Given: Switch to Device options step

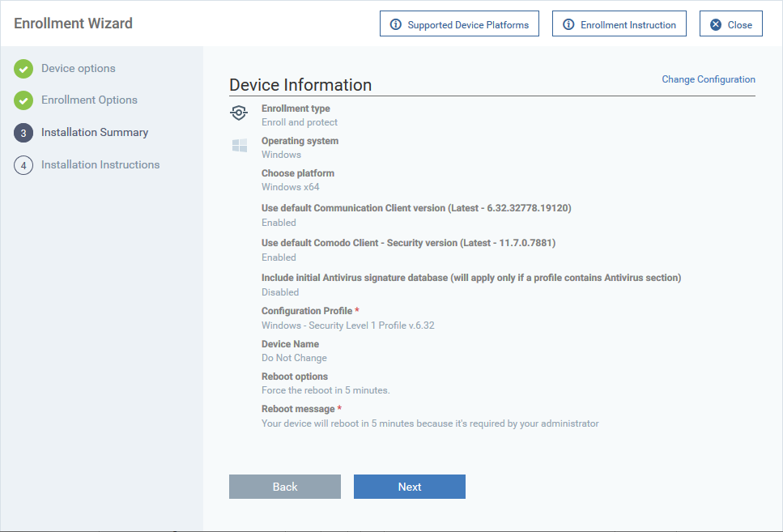Looking at the screenshot, I should [79, 69].
